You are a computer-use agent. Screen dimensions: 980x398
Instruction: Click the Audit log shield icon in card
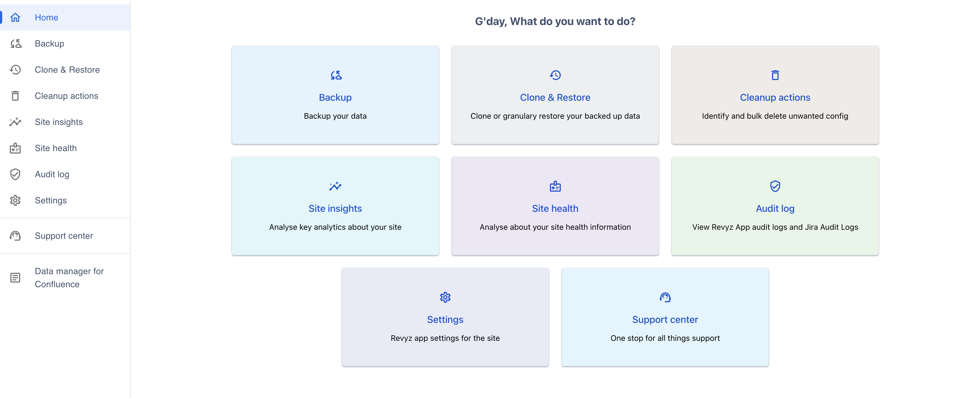(775, 186)
